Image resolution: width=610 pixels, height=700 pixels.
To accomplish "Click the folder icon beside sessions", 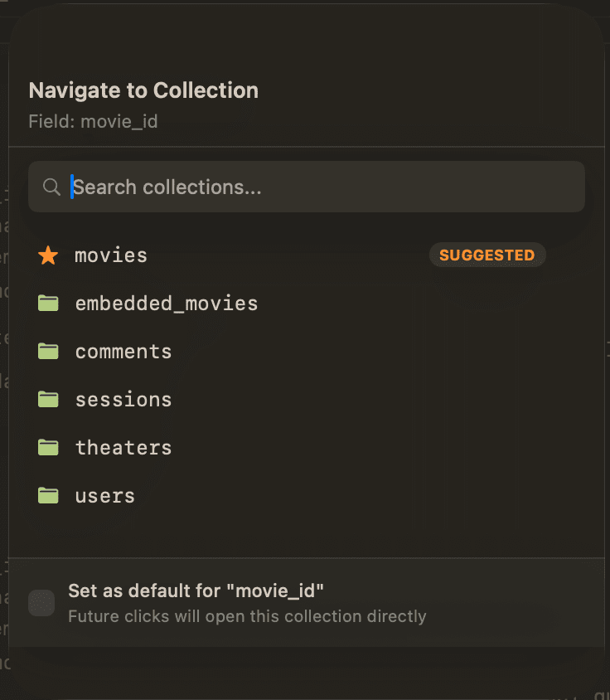I will (x=48, y=399).
